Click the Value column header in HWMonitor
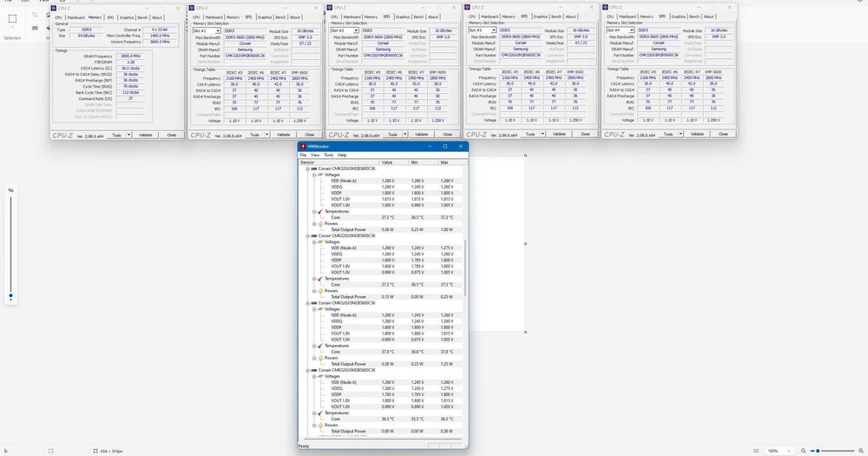 click(x=393, y=162)
